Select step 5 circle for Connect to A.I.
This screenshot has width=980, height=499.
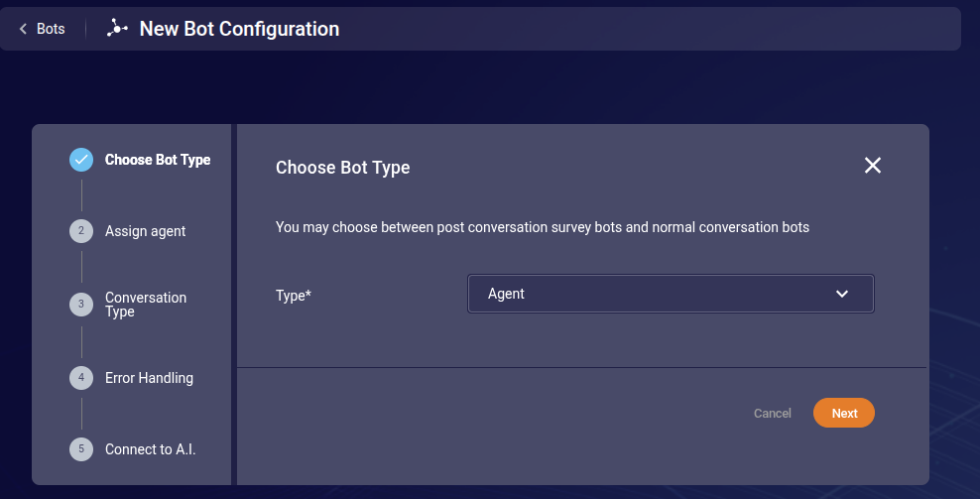pyautogui.click(x=81, y=449)
